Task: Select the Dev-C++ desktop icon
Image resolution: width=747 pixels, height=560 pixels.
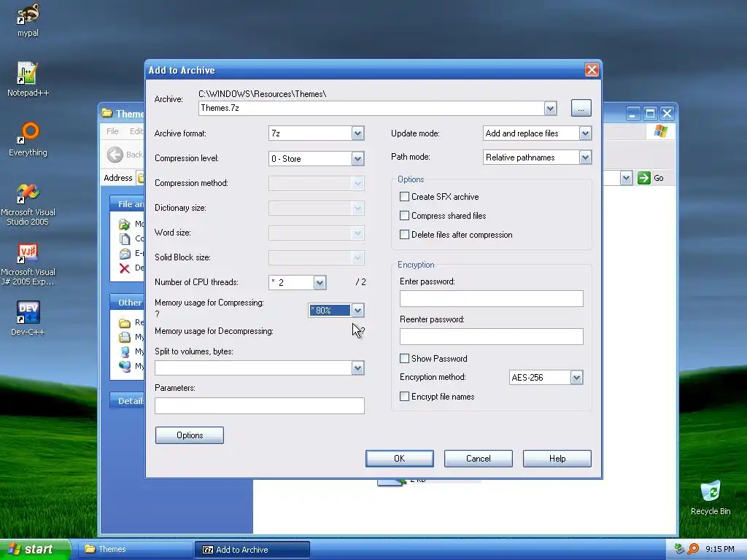Action: (28, 313)
